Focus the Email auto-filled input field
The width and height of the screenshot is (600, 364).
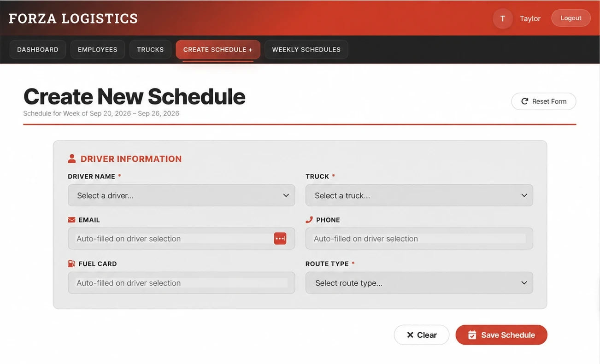click(181, 239)
